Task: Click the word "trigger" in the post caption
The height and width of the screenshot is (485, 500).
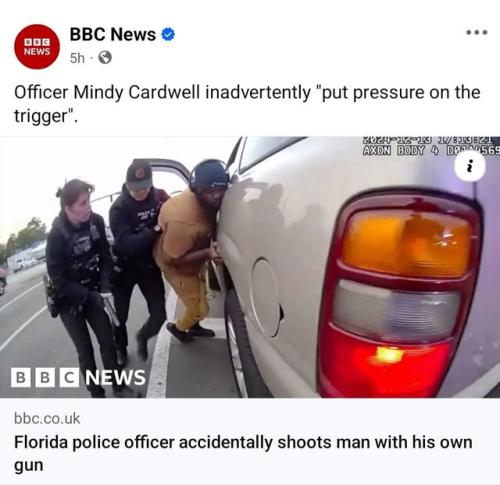Action: coord(41,116)
